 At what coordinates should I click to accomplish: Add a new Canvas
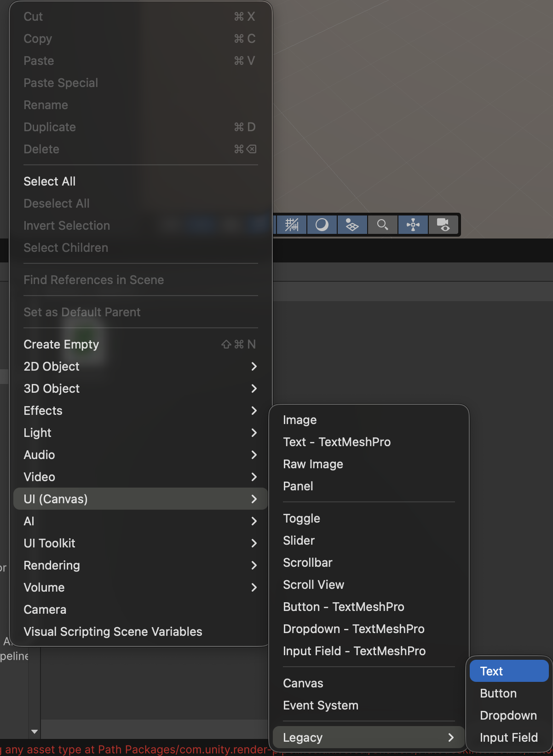[x=369, y=683]
